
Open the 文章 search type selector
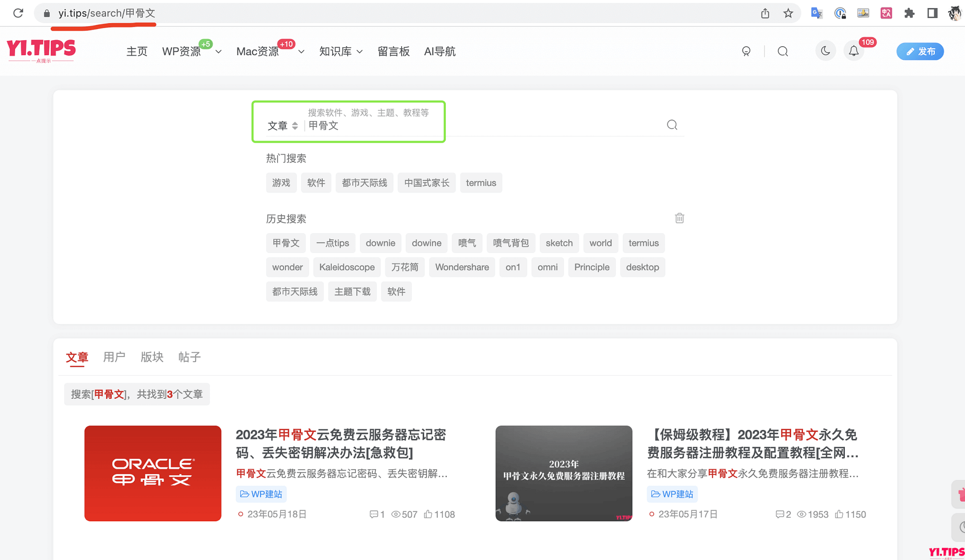pos(282,126)
